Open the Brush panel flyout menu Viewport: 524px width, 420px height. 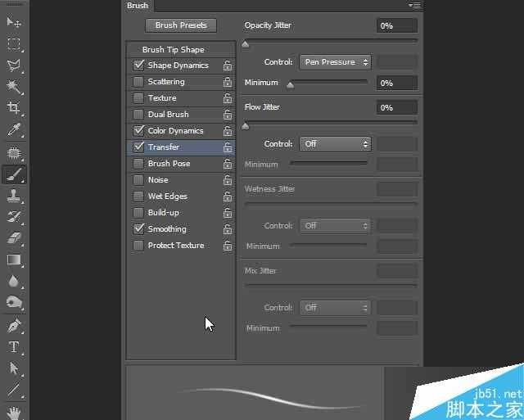coord(414,6)
